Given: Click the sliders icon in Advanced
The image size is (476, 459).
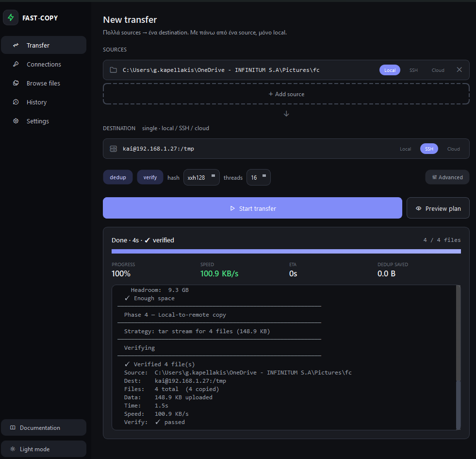Looking at the screenshot, I should (x=434, y=177).
